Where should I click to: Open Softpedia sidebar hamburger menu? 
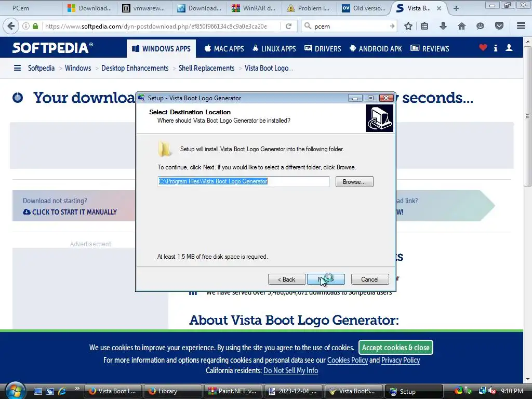pos(17,68)
